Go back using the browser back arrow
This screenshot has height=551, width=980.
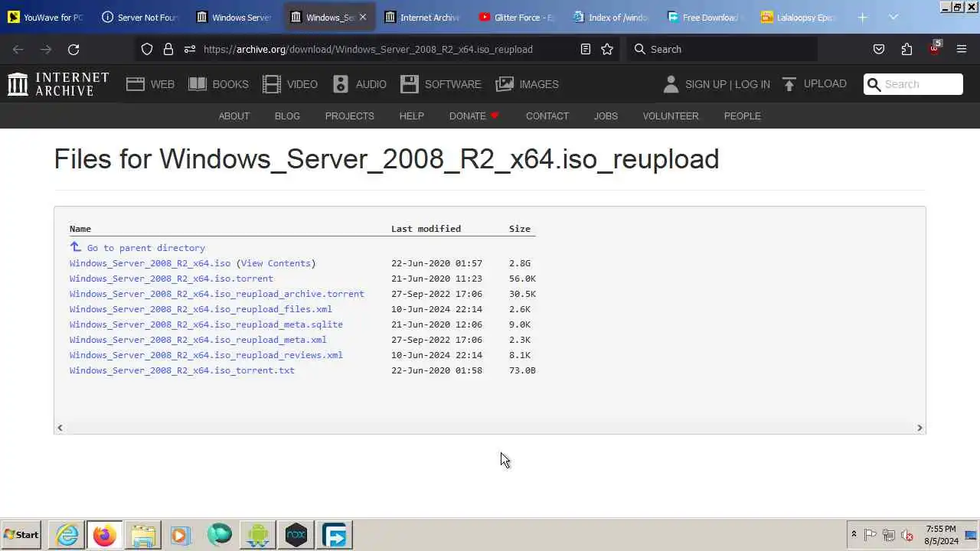click(x=18, y=49)
